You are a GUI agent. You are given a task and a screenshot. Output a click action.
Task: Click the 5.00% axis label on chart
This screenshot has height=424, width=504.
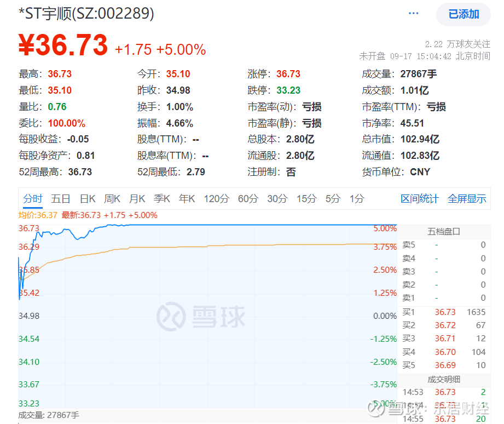pyautogui.click(x=385, y=228)
